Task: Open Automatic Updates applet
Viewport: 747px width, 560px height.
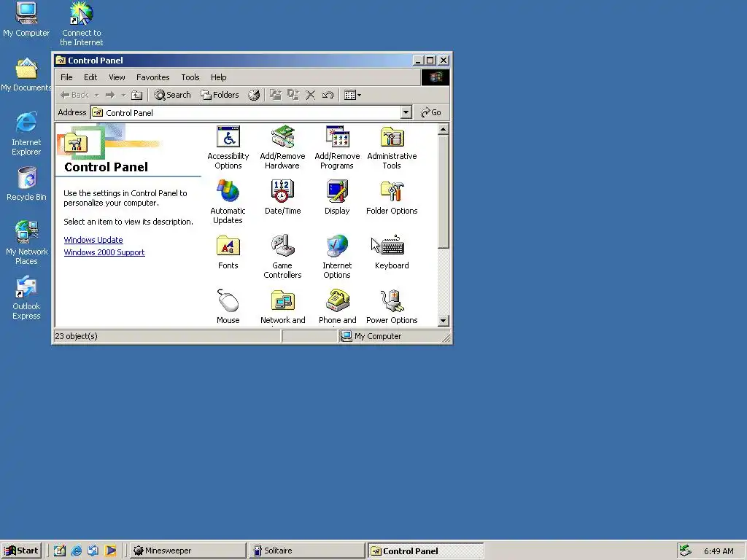Action: (228, 202)
